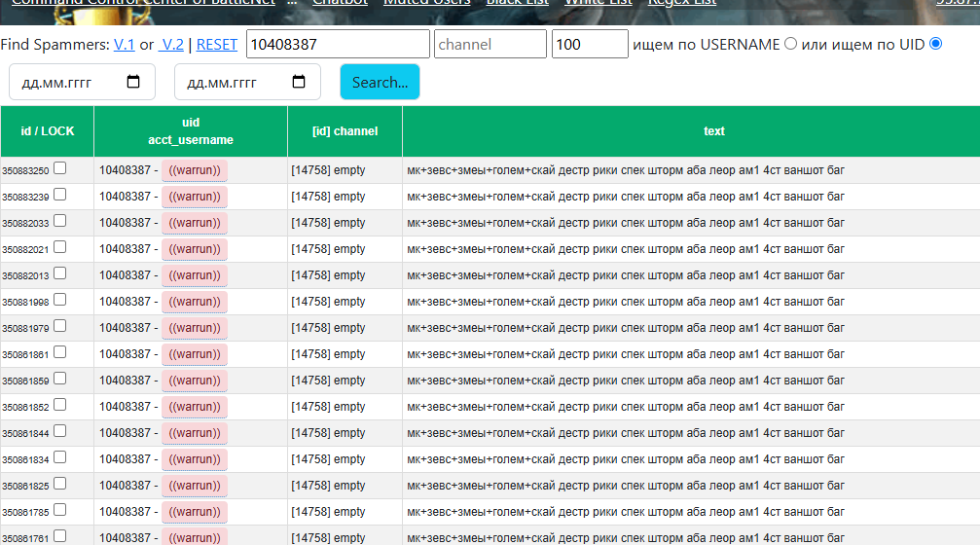Screen dimensions: 980x545
Task: Click the [id] channel column header
Action: point(345,131)
